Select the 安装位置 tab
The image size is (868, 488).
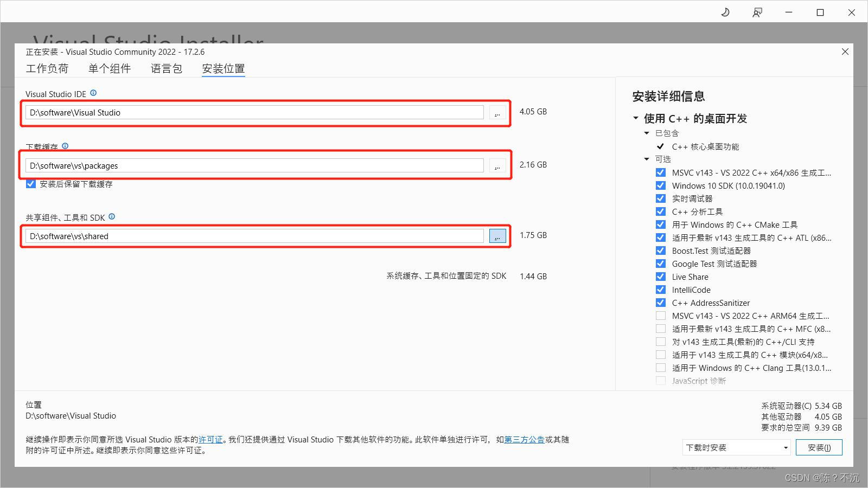click(x=224, y=68)
